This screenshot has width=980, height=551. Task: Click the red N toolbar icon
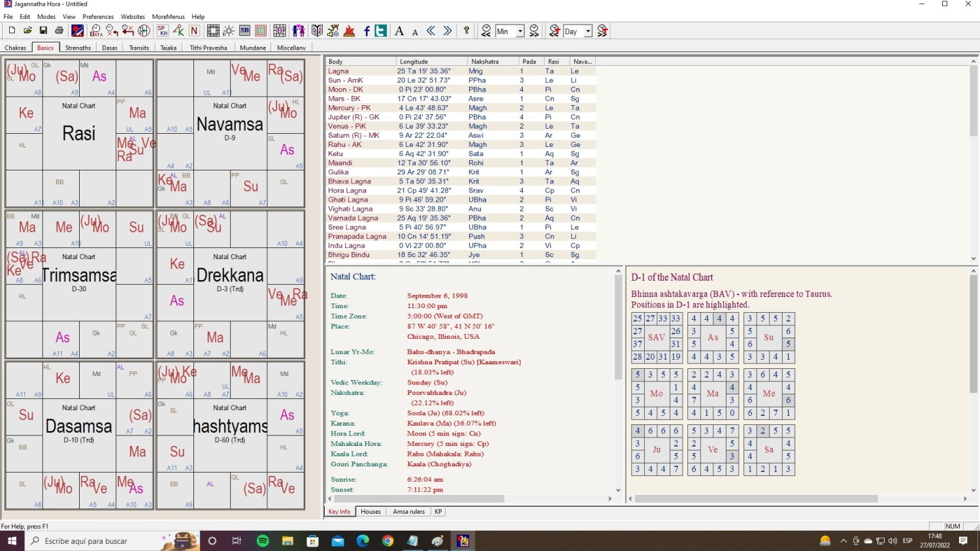pyautogui.click(x=194, y=31)
